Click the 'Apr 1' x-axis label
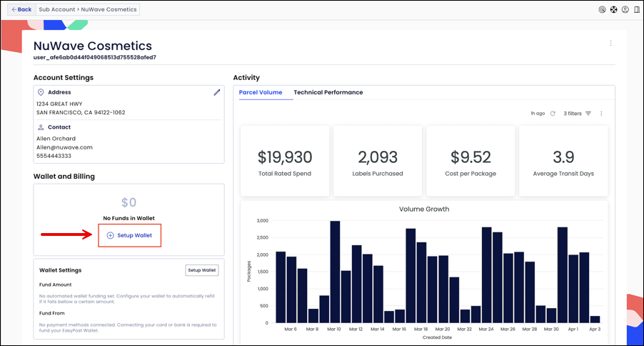 573,329
